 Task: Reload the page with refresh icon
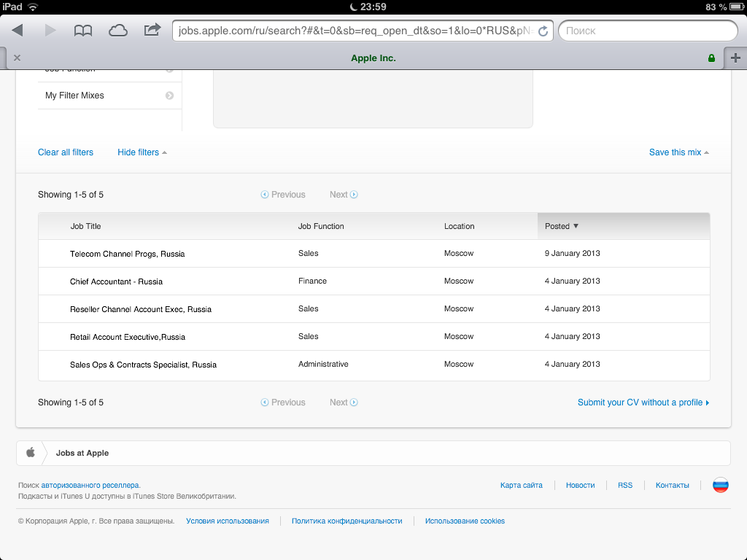click(543, 31)
